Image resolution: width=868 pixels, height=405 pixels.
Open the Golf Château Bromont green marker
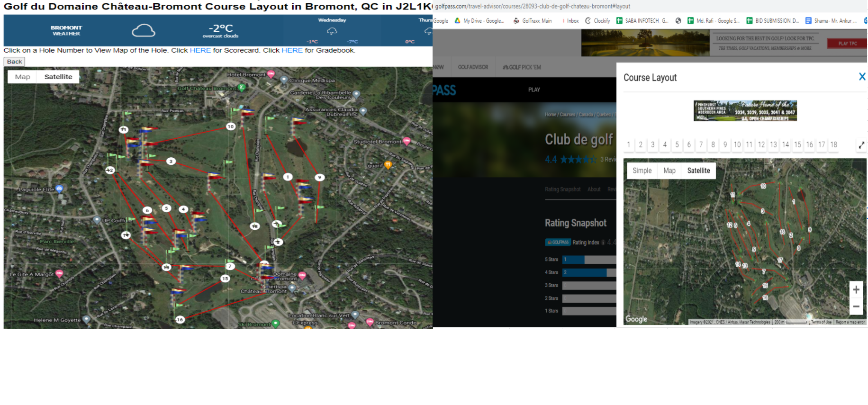242,88
